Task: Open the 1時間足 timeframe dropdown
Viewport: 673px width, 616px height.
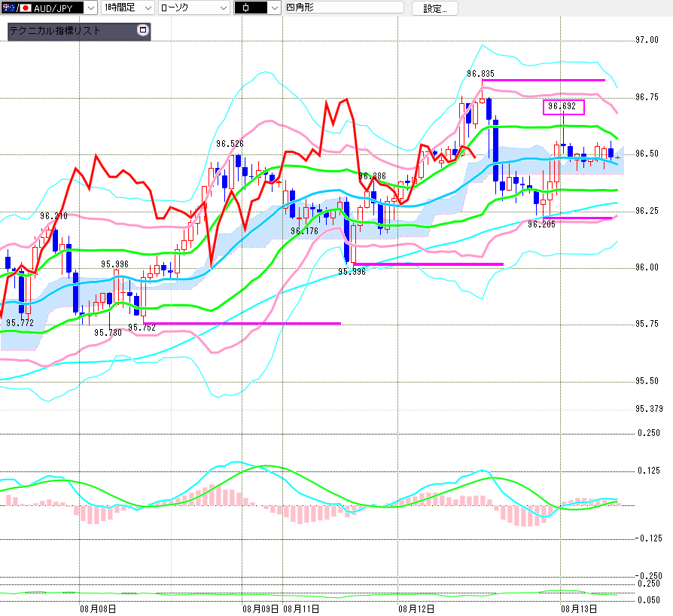Action: coord(127,8)
